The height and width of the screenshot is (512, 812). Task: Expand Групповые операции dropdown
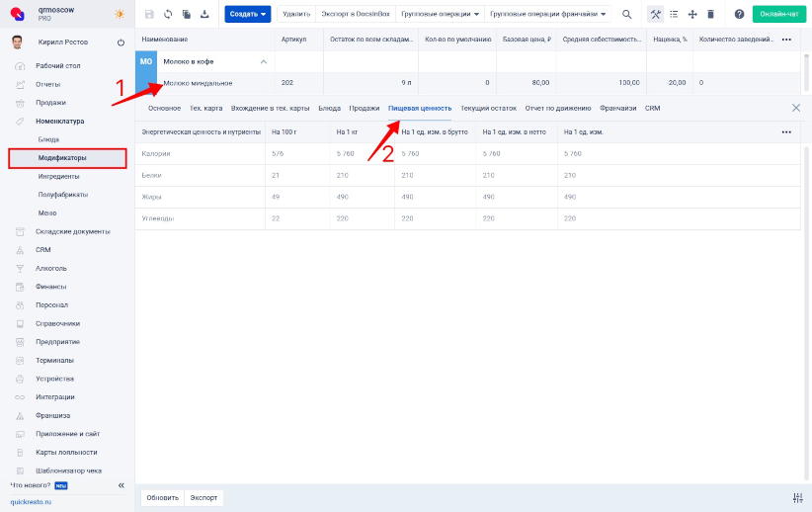point(440,14)
